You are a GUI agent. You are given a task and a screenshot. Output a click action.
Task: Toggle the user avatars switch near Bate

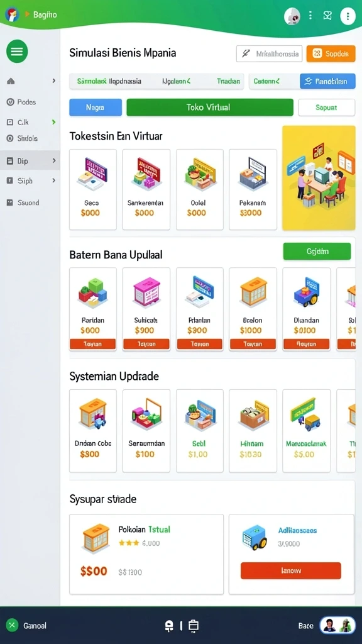pos(337,626)
